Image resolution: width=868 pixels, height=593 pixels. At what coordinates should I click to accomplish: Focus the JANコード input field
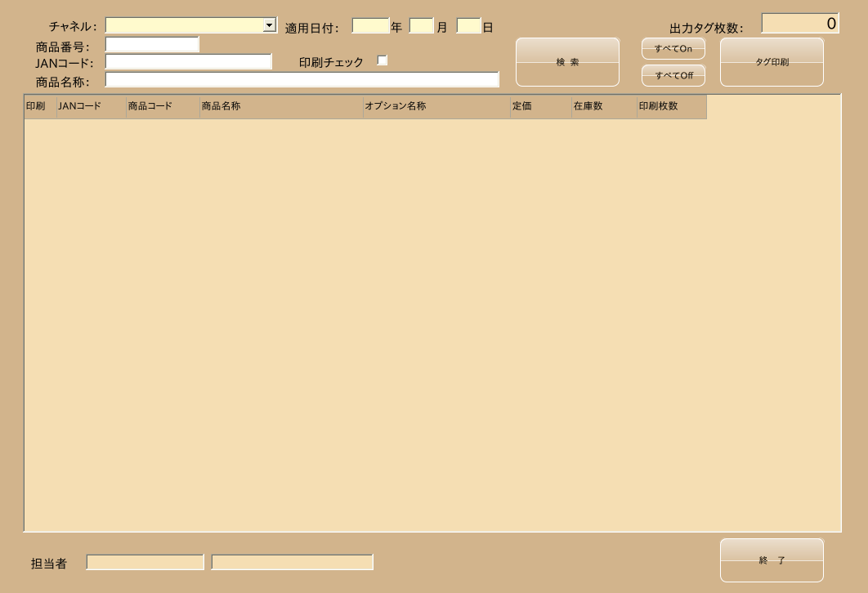189,61
